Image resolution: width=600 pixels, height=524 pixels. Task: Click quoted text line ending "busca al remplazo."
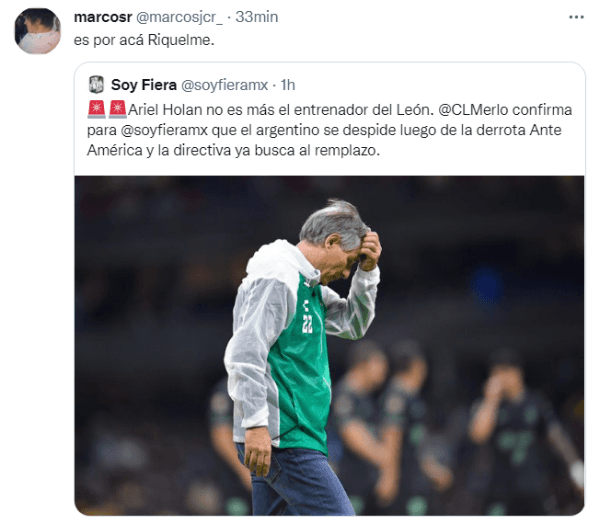[x=230, y=150]
